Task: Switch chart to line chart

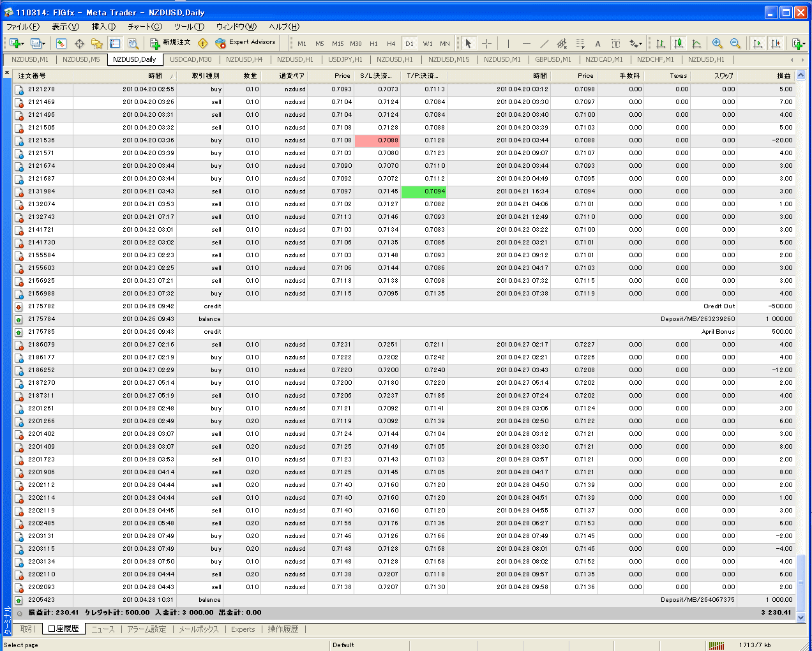Action: click(696, 43)
